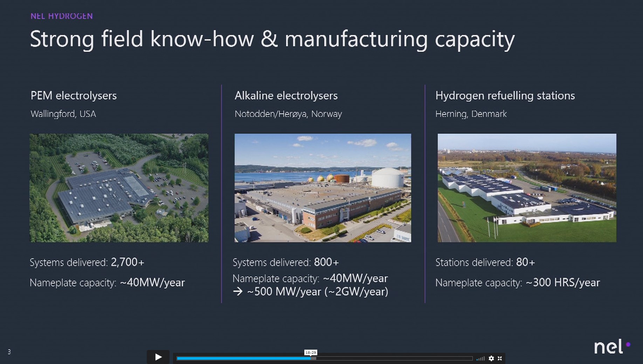This screenshot has width=643, height=364.
Task: Adjust volume using the volume bars
Action: 480,358
